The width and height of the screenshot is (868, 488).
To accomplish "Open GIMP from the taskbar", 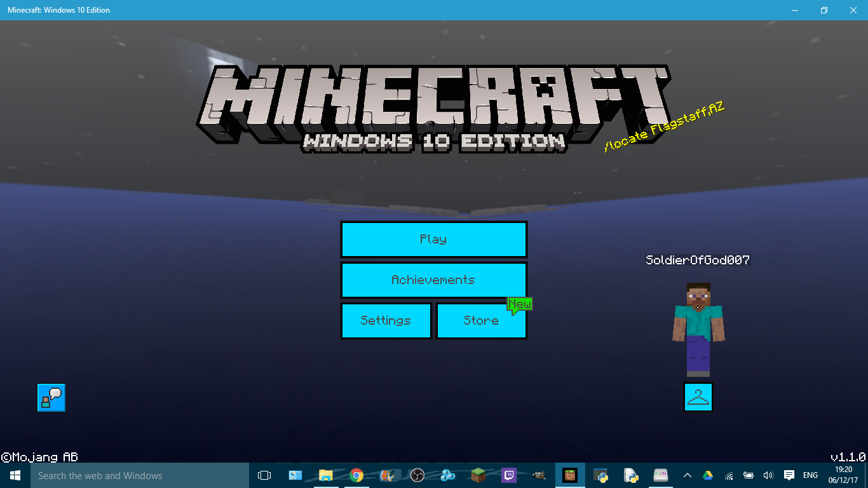I will 539,475.
